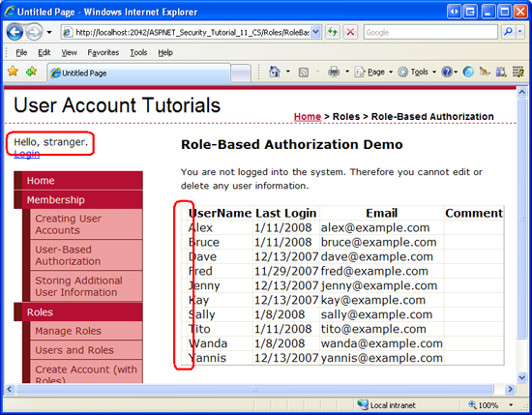This screenshot has height=415, width=532.
Task: Click the Refresh page icon
Action: point(333,32)
